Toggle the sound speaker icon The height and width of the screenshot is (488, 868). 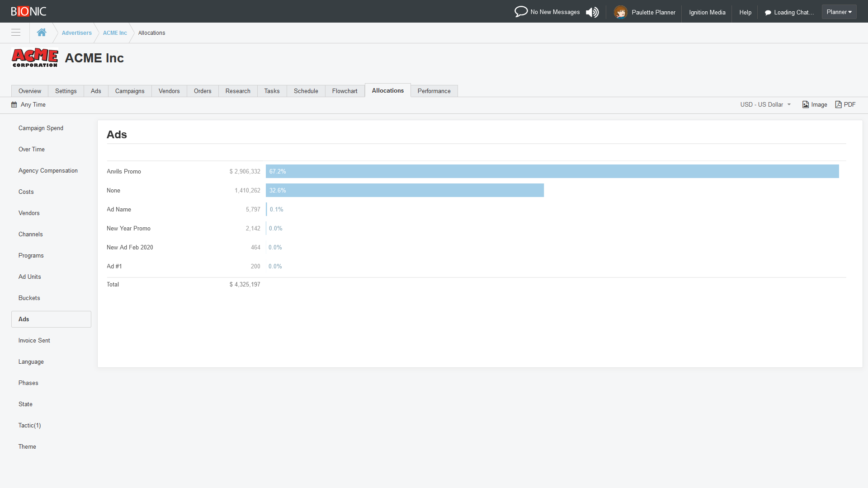[592, 12]
